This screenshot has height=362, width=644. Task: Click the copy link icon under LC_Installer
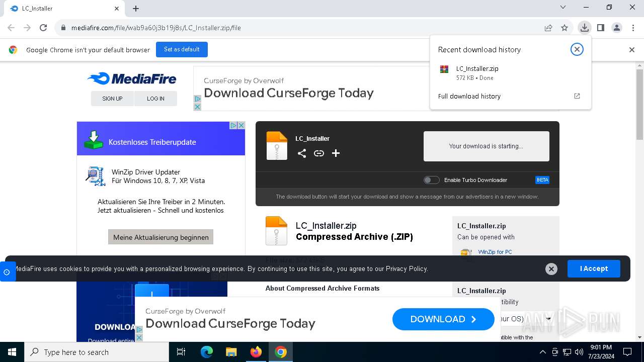(319, 153)
